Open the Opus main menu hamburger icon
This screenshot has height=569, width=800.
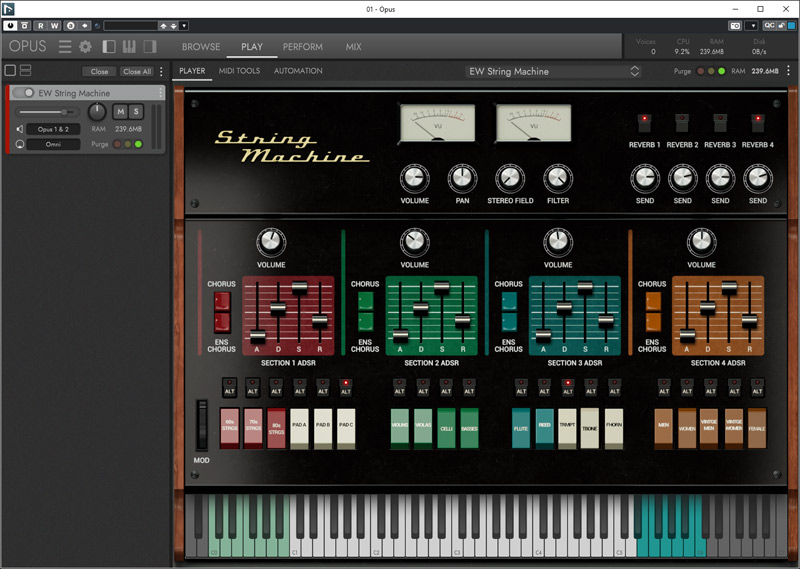click(x=65, y=47)
